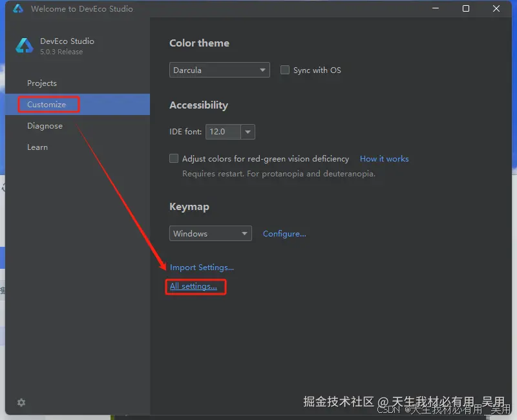Click the Color theme heading
The height and width of the screenshot is (420, 517).
coord(199,43)
